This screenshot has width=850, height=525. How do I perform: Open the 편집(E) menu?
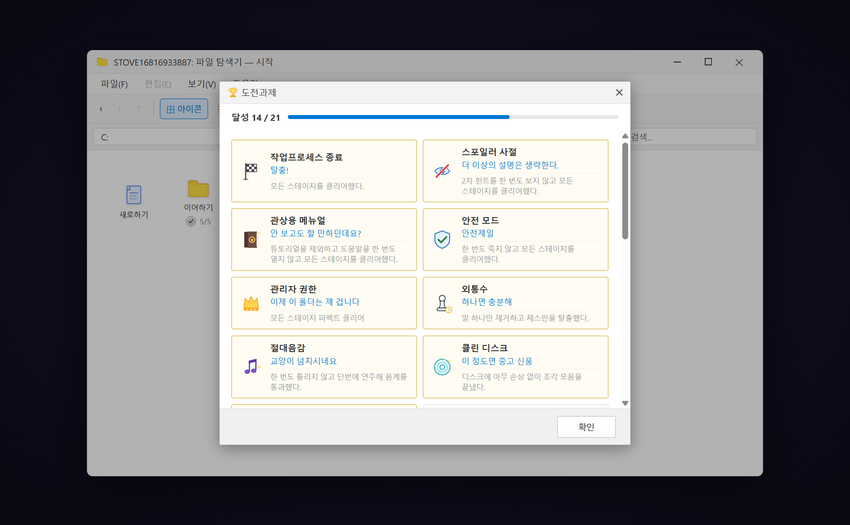(x=158, y=84)
